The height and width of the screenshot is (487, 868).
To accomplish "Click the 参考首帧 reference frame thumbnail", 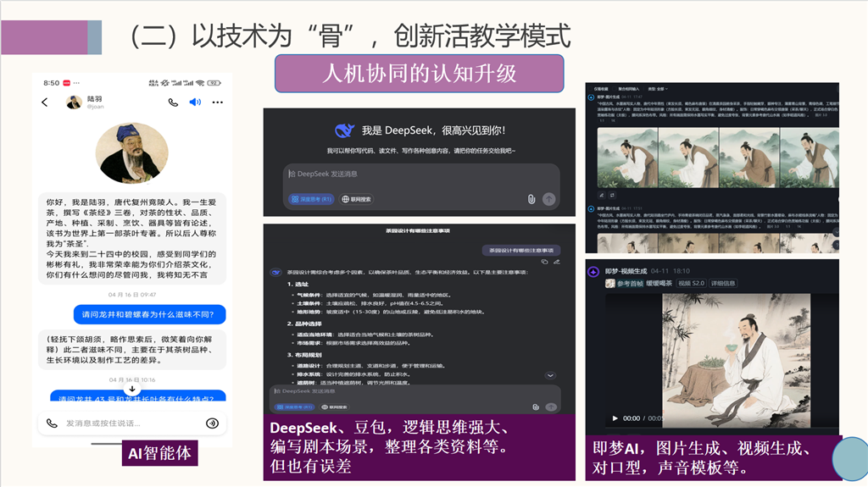I will click(610, 284).
